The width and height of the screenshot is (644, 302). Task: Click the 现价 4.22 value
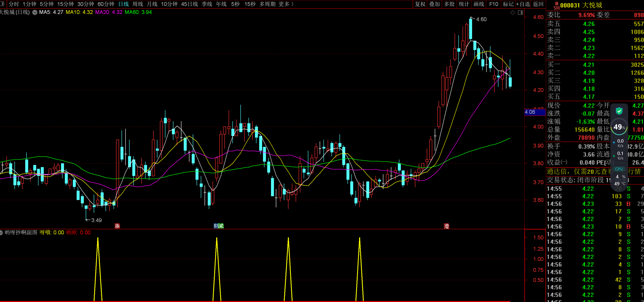[589, 105]
